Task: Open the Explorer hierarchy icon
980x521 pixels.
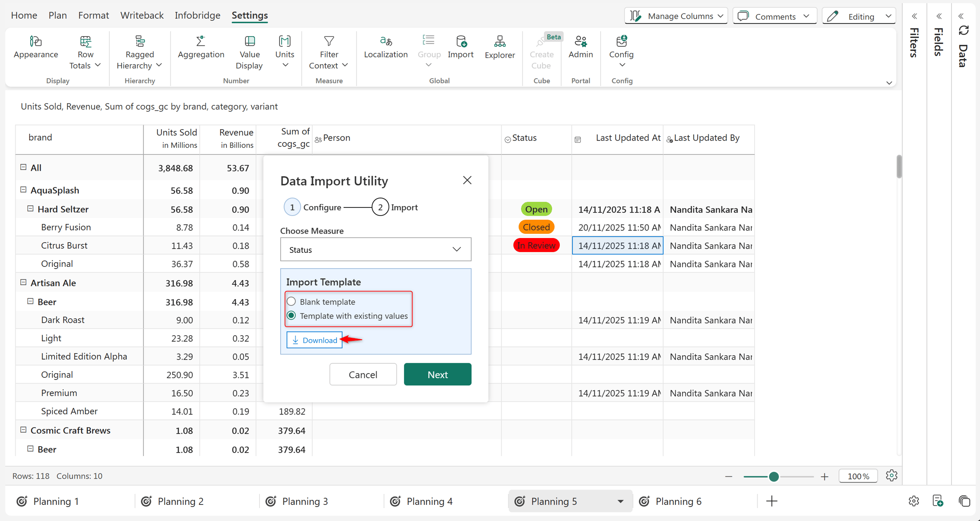Action: click(500, 41)
